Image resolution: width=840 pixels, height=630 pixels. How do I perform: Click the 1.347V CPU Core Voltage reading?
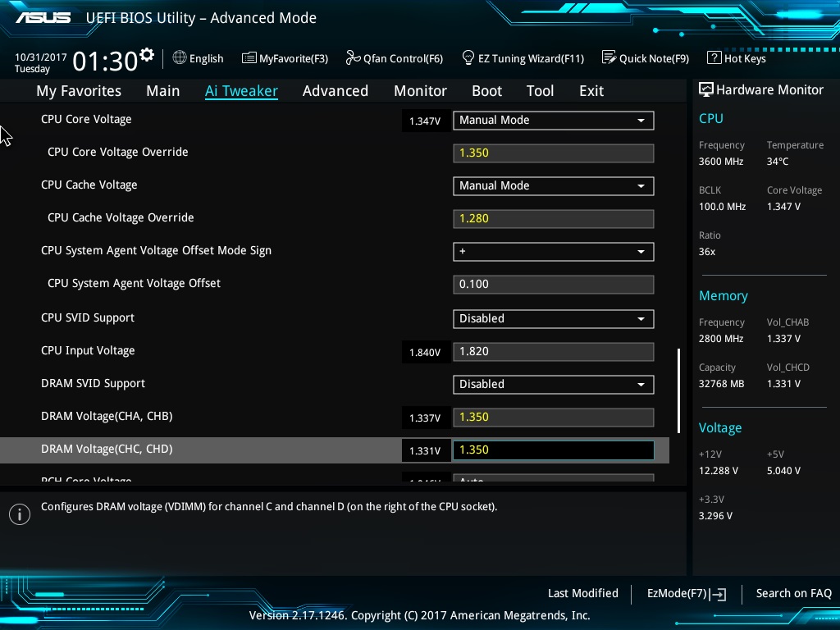click(x=426, y=121)
